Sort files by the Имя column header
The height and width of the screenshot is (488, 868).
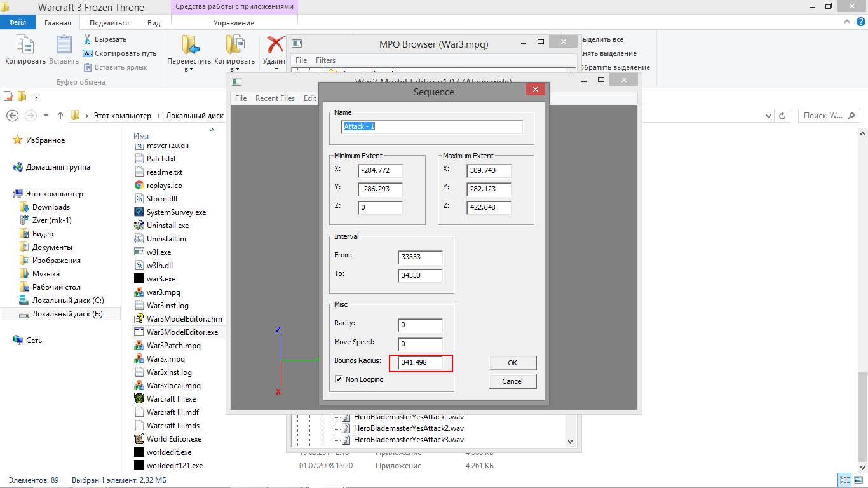tap(142, 136)
